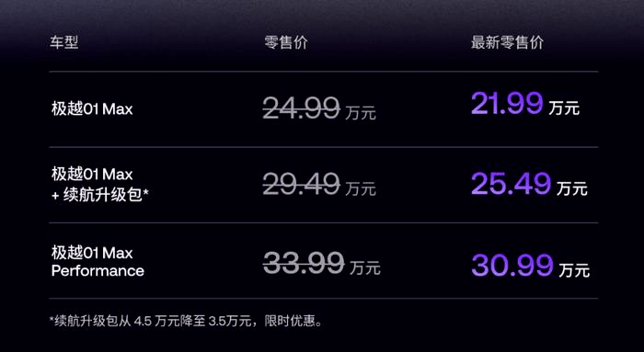
Task: Click the 最新零售价 column header
Action: [x=507, y=42]
